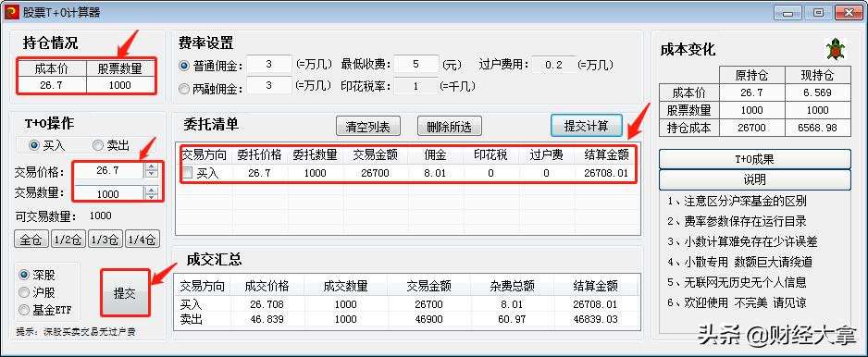Viewport: 868px width, 357px height.
Task: Click 杂费总额 column header in 成交汇总
Action: 512,286
